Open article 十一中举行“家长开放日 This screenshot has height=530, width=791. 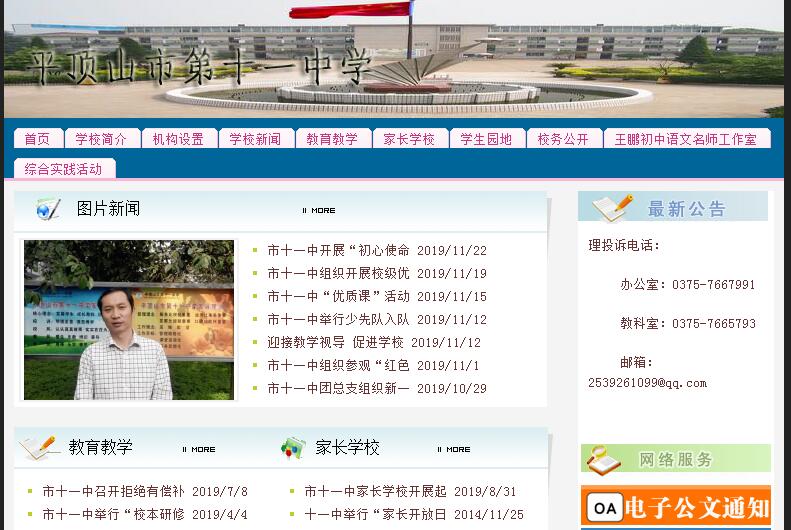point(375,514)
